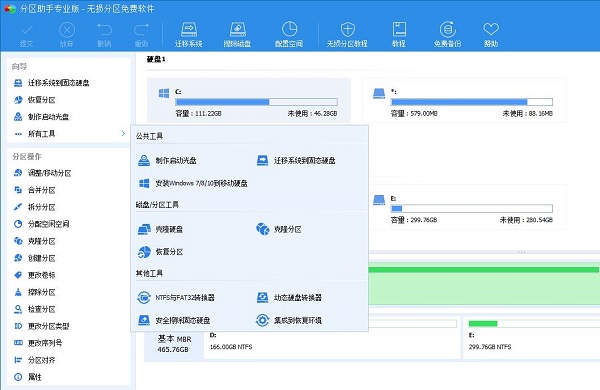Select 迁移系统到固态硬盘 in the 向导 sidebar
This screenshot has width=600, height=390.
51,83
